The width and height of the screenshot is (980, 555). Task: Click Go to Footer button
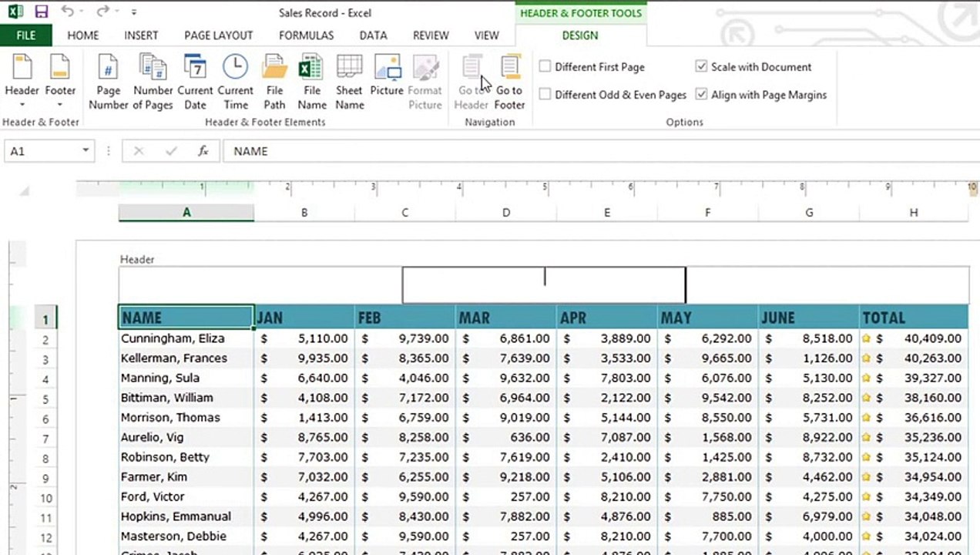pos(509,82)
